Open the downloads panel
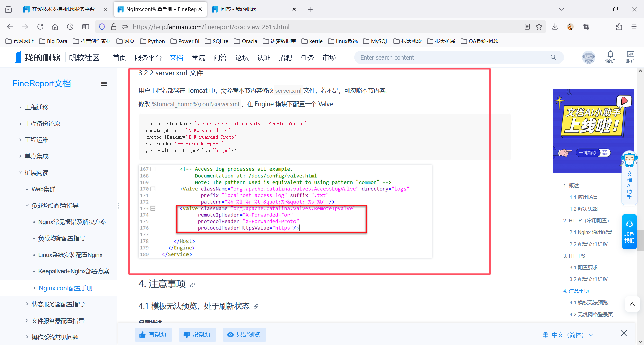Screen dimensions: 644x345 pyautogui.click(x=555, y=27)
